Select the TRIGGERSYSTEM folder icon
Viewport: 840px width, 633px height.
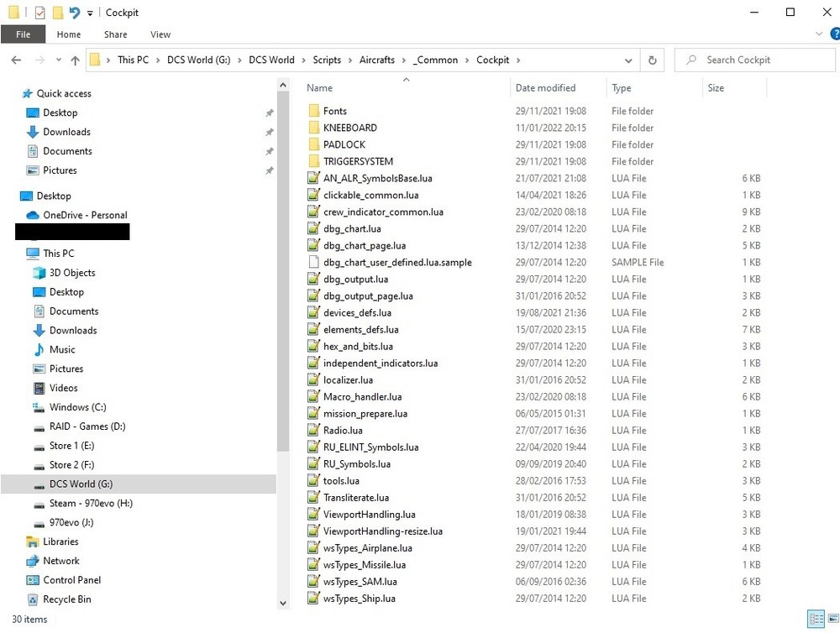pyautogui.click(x=314, y=161)
